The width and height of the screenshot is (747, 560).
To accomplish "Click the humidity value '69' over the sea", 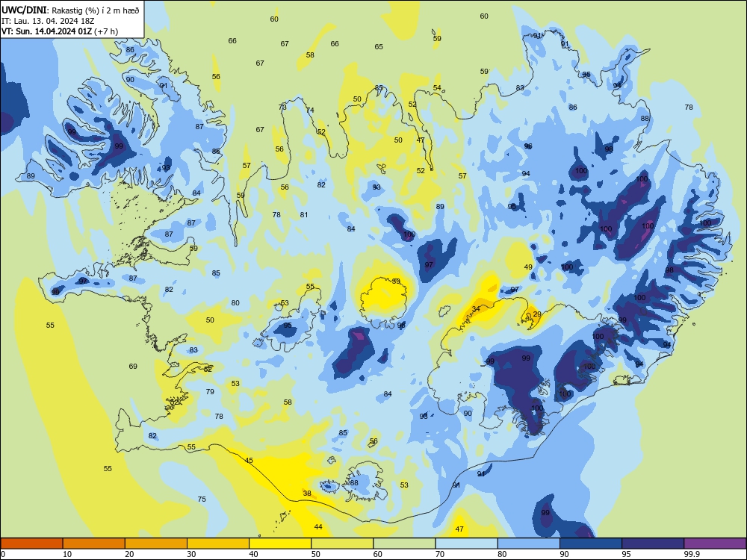I will [x=133, y=366].
